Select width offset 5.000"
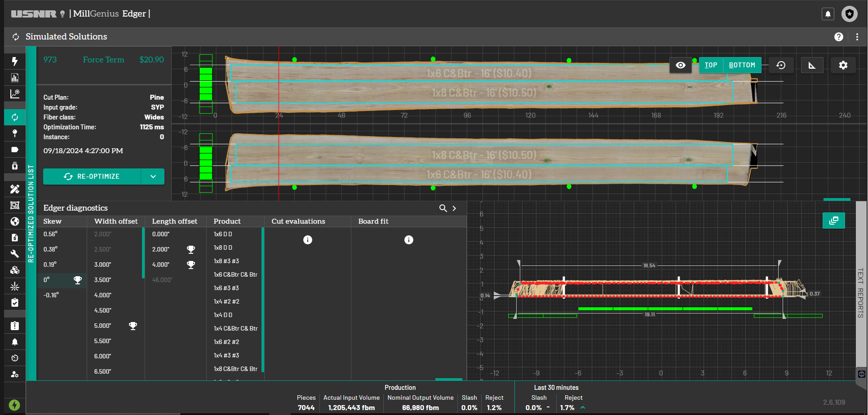 point(102,326)
